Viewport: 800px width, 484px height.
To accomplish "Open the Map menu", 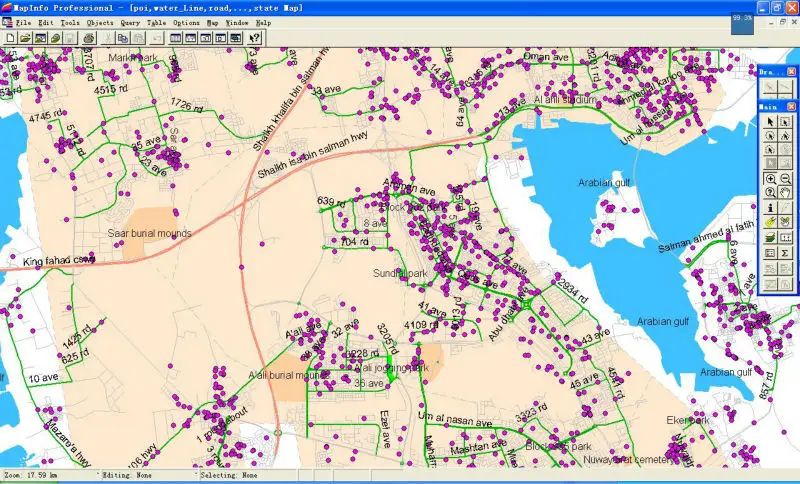I will [212, 22].
